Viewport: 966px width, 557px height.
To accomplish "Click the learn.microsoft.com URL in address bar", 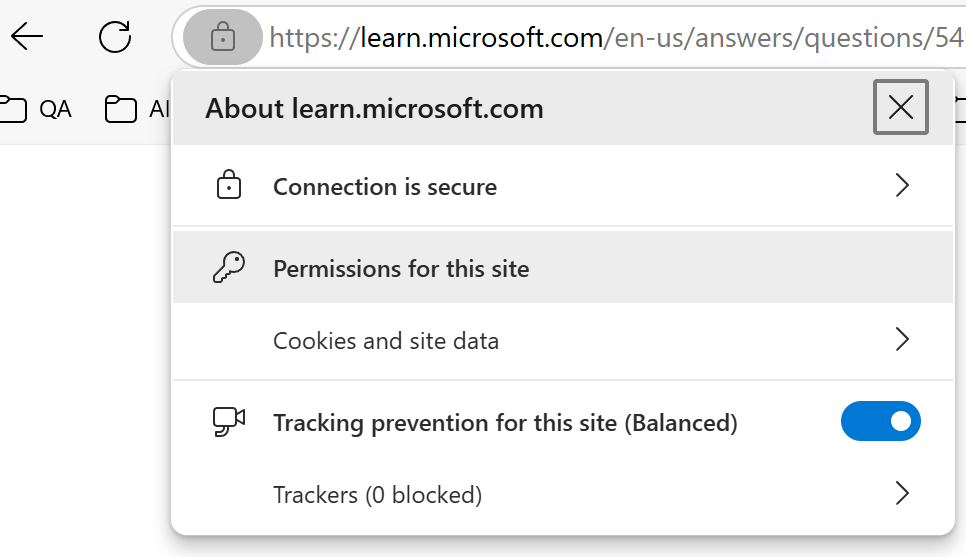I will pyautogui.click(x=600, y=39).
